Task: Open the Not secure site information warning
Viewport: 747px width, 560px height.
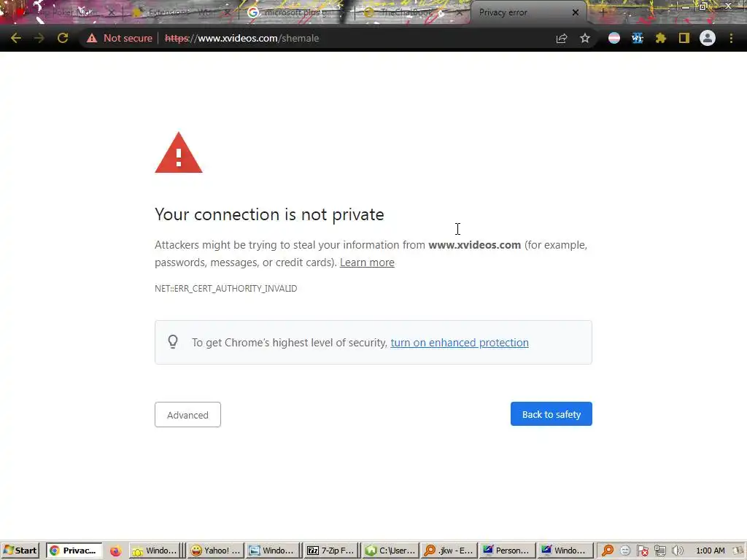Action: [120, 38]
